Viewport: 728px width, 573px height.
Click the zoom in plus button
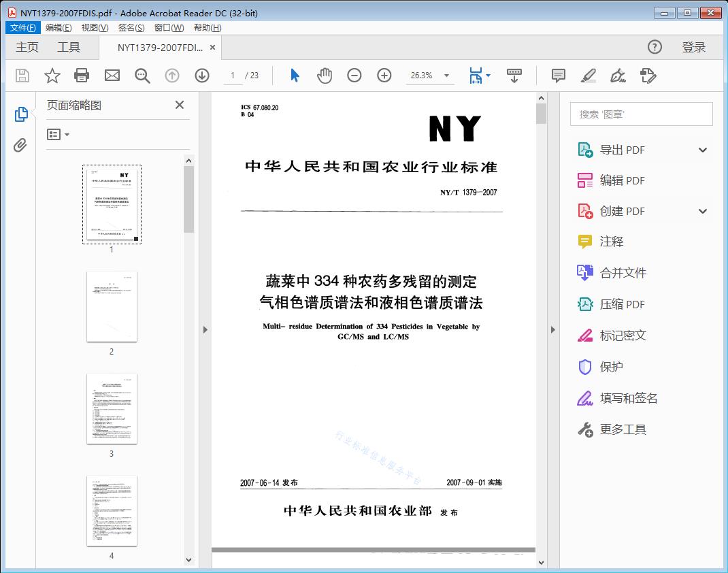[x=384, y=76]
